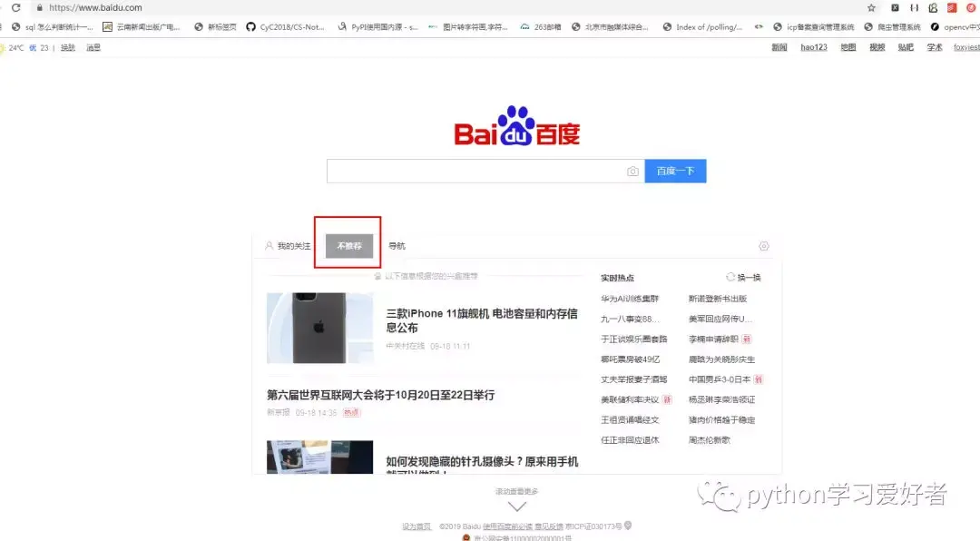
Task: Open hot topic 中国男乒3-0日本
Action: point(720,379)
